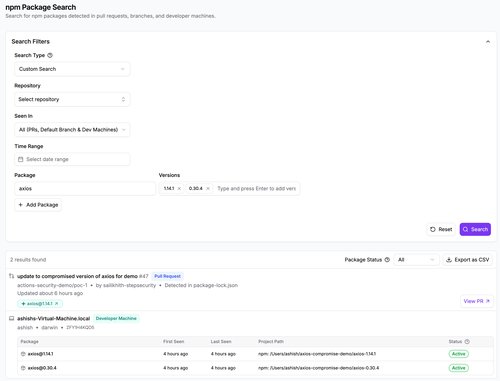Click the reset arrow icon on Reset button
The image size is (500, 381).
(433, 229)
